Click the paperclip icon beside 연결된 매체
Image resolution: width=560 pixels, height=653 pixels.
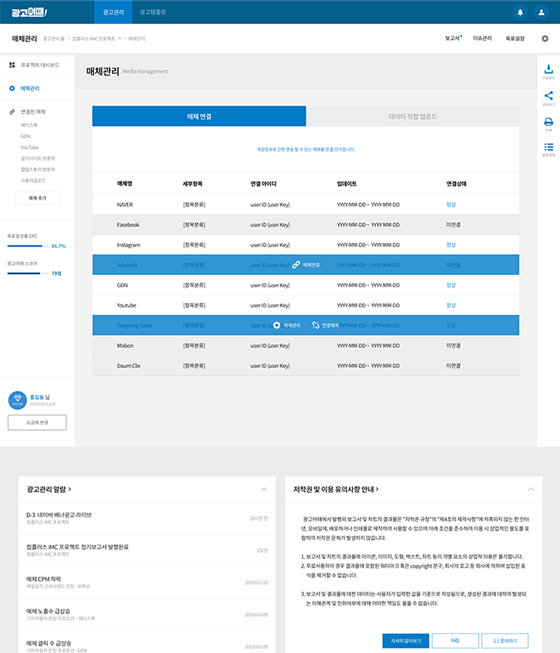(x=12, y=112)
